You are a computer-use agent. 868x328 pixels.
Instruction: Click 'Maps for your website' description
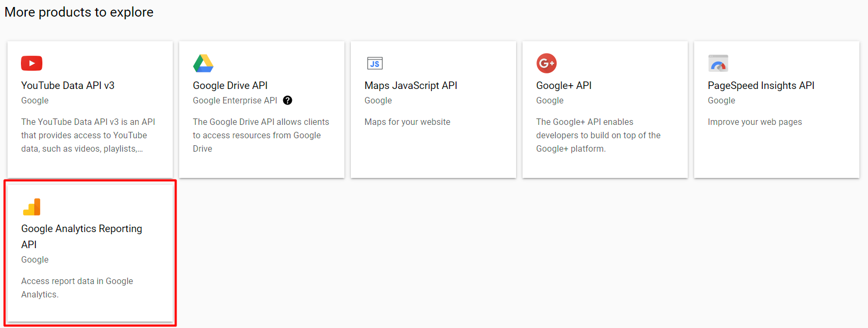[x=407, y=122]
